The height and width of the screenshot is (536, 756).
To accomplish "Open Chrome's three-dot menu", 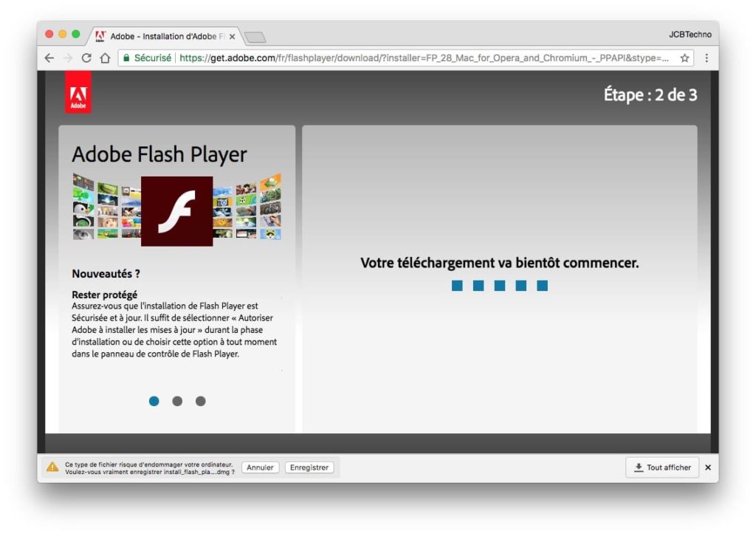I will tap(707, 58).
